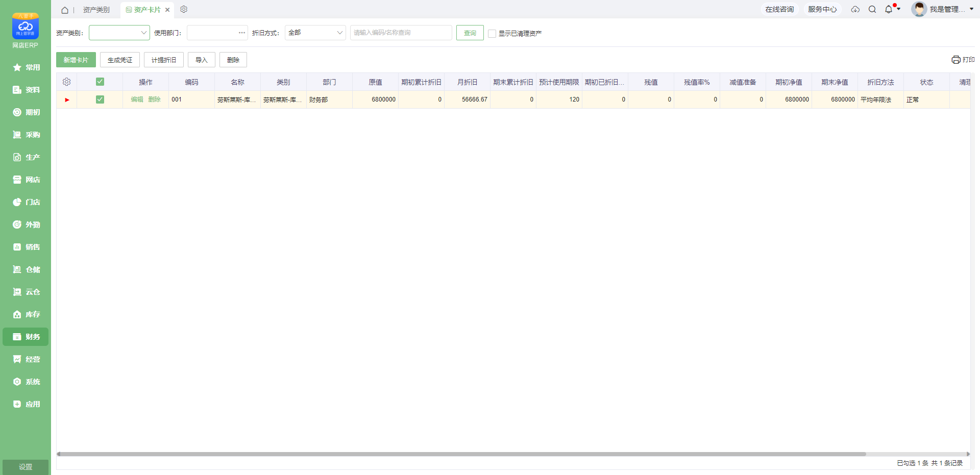980x475 pixels.
Task: Open 生产 production module
Action: pos(26,157)
